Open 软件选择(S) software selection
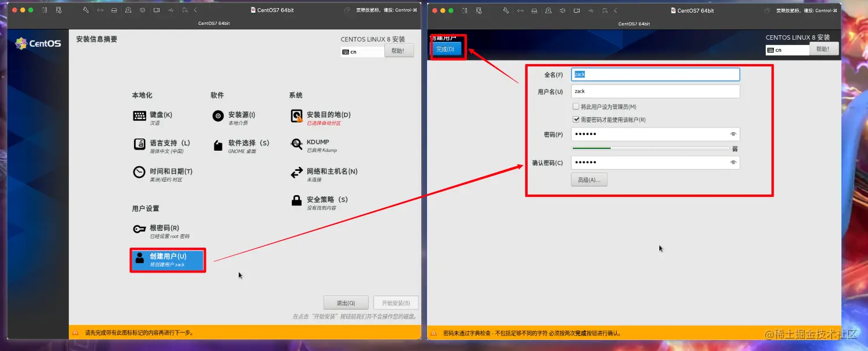Screen dimensions: 868x351 240,146
